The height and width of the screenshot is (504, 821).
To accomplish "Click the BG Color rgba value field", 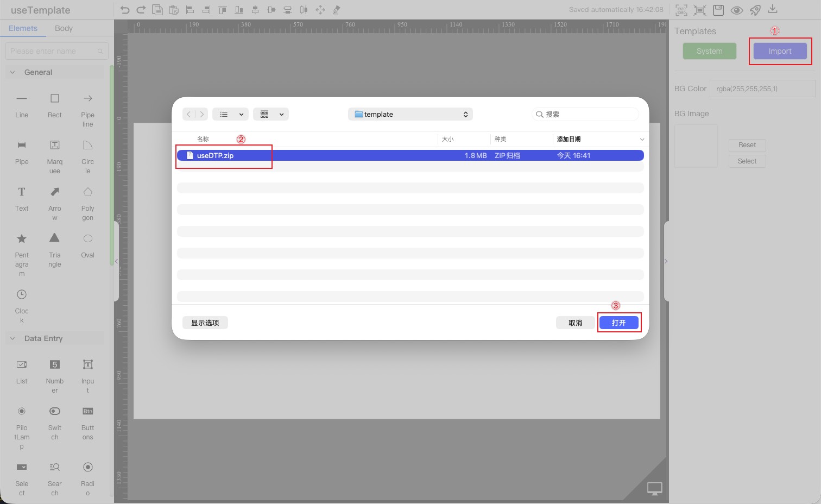I will coord(762,88).
